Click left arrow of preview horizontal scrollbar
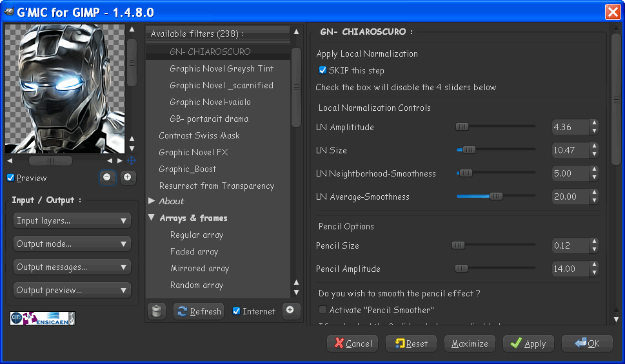Viewport: 625px width, 364px height. [10, 161]
